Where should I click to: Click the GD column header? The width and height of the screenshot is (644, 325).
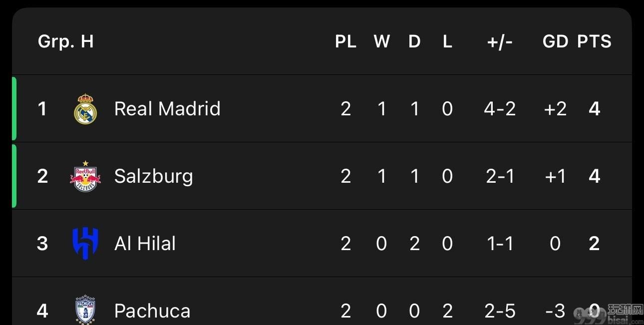pos(555,41)
